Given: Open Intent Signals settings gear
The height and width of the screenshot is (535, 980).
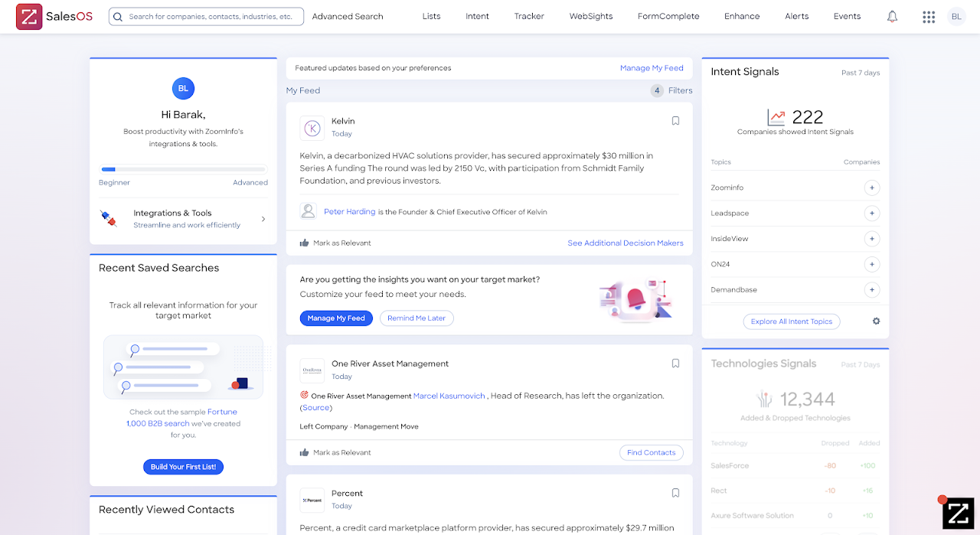Looking at the screenshot, I should [876, 321].
